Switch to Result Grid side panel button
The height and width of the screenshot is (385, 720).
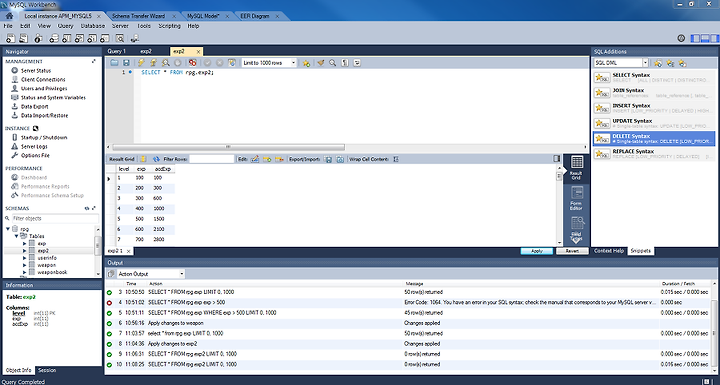point(576,168)
